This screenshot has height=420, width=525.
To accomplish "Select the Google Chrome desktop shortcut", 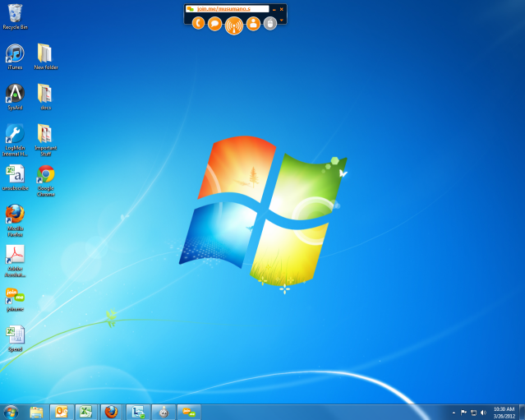I will (x=46, y=181).
